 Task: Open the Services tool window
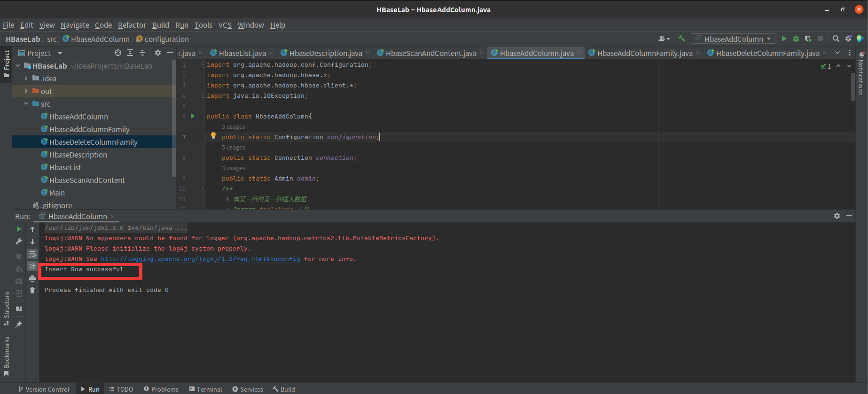248,389
